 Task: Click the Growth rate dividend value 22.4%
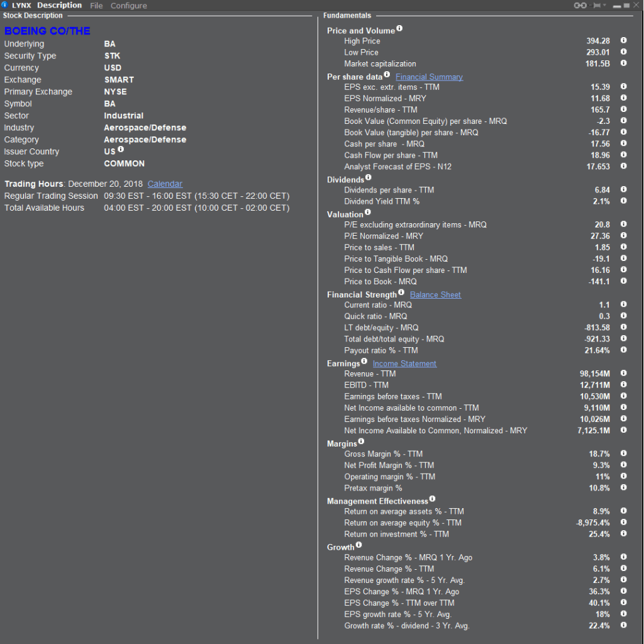point(599,626)
